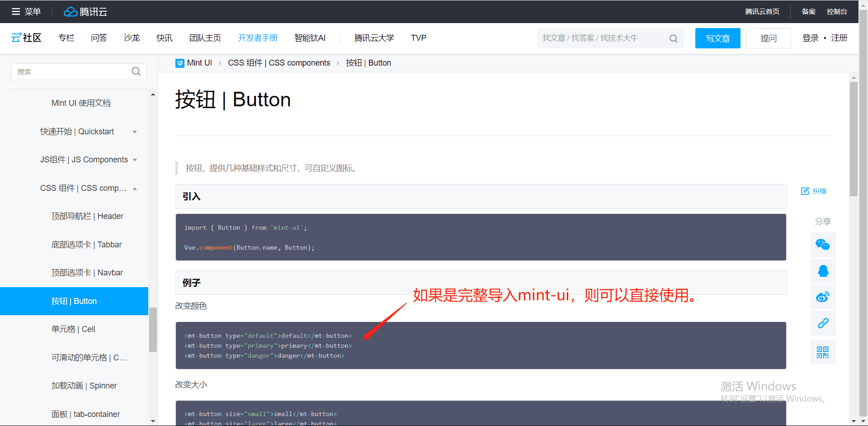Screen dimensions: 868x426
Task: Click the type="primary" code line
Action: click(268, 346)
